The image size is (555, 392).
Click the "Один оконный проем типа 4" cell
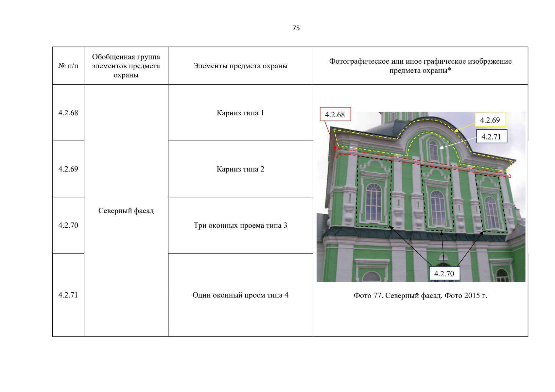tap(240, 295)
